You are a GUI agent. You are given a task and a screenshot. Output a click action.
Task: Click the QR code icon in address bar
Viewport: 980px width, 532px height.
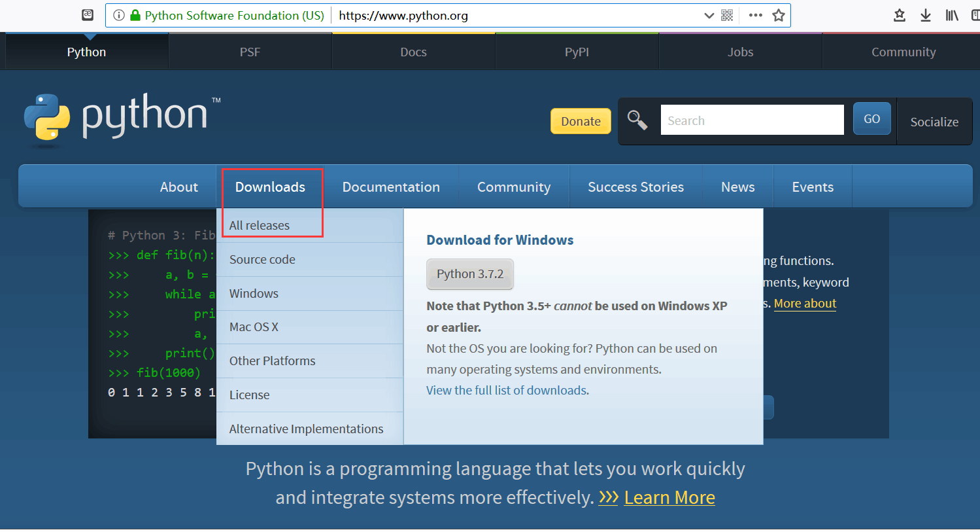(727, 15)
